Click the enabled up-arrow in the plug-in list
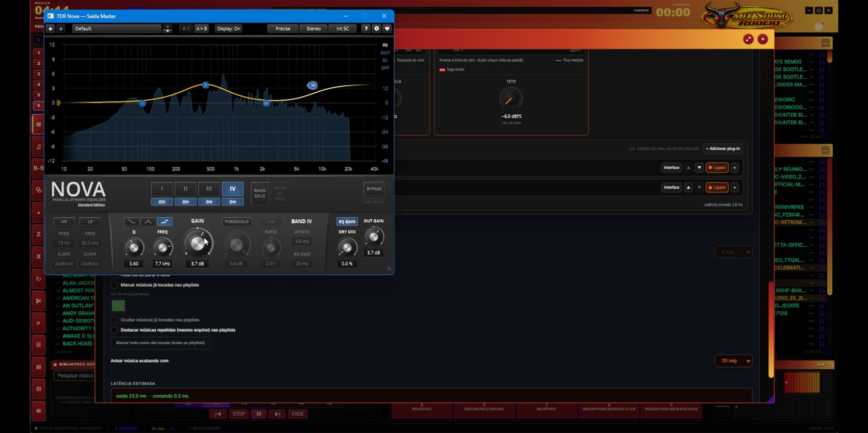This screenshot has height=433, width=868. click(x=688, y=187)
